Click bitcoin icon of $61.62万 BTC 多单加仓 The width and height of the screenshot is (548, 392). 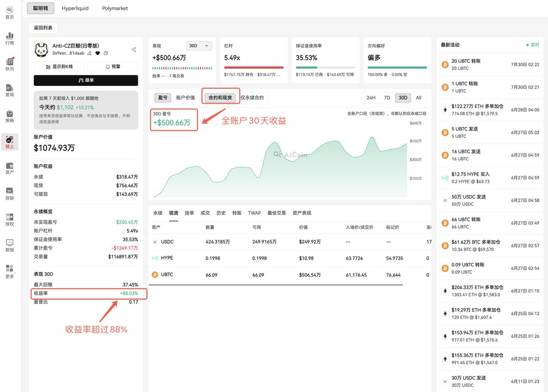tap(445, 246)
